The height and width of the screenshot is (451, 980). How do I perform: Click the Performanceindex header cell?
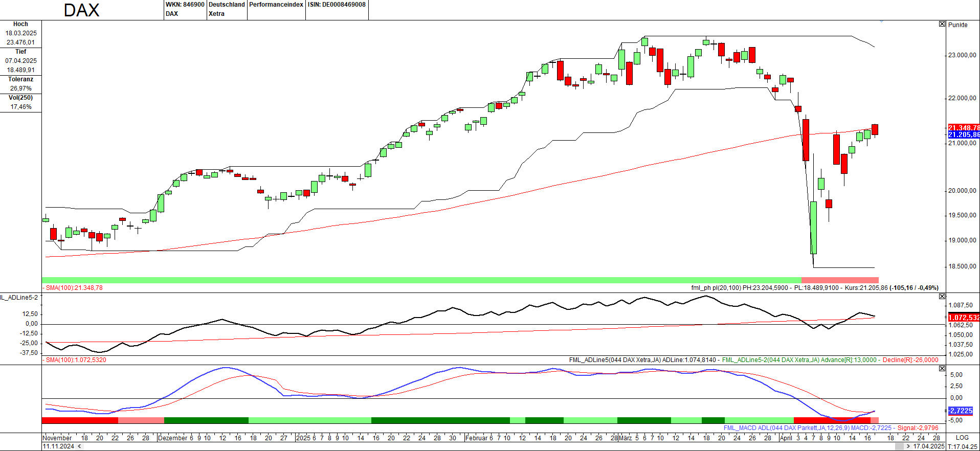coord(276,5)
